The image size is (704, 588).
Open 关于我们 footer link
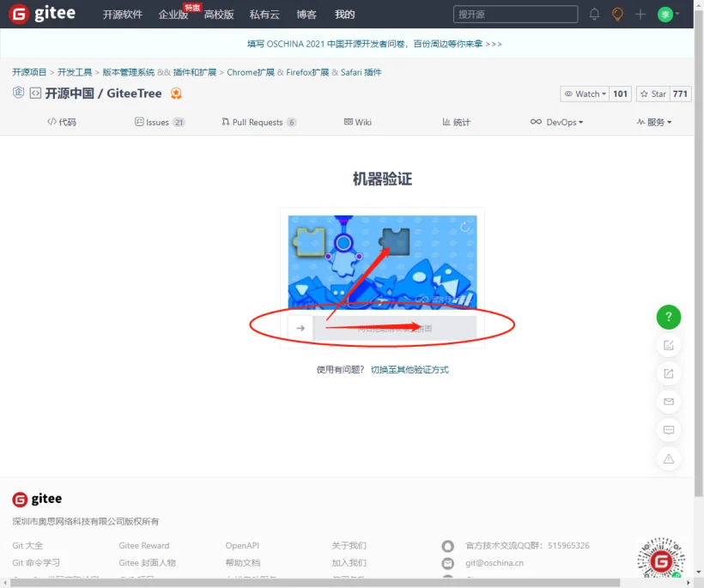pyautogui.click(x=349, y=546)
